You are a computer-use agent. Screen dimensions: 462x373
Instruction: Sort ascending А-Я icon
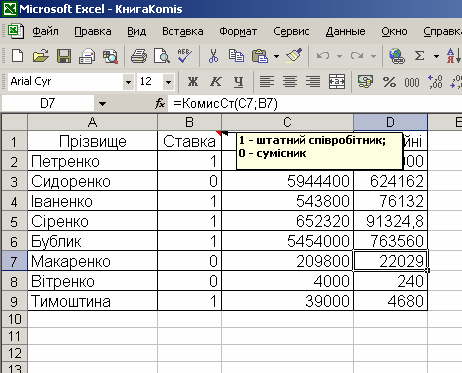click(453, 56)
